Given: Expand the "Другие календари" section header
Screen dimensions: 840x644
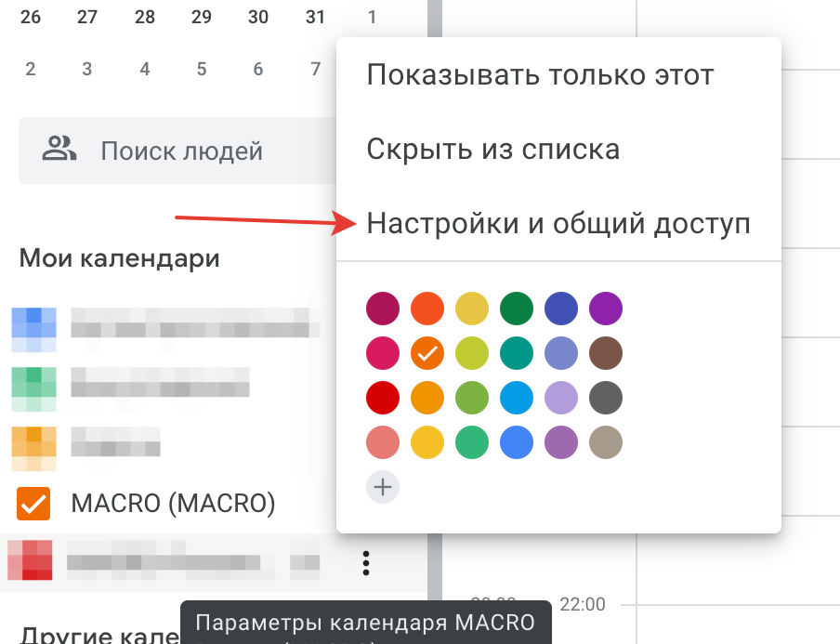Looking at the screenshot, I should click(93, 634).
